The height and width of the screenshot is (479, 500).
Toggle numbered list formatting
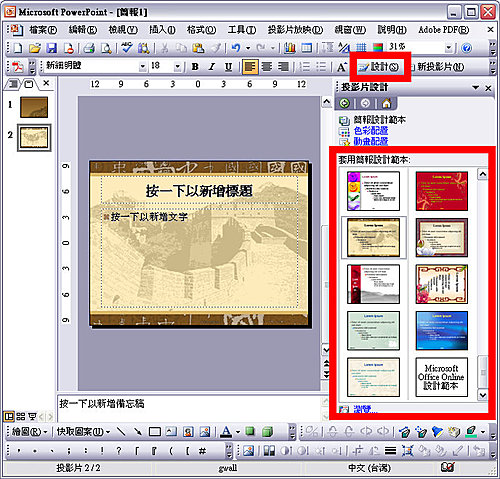(304, 67)
